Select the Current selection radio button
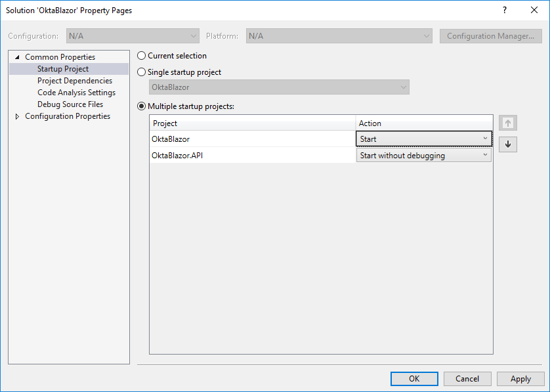This screenshot has width=550, height=392. [x=142, y=56]
